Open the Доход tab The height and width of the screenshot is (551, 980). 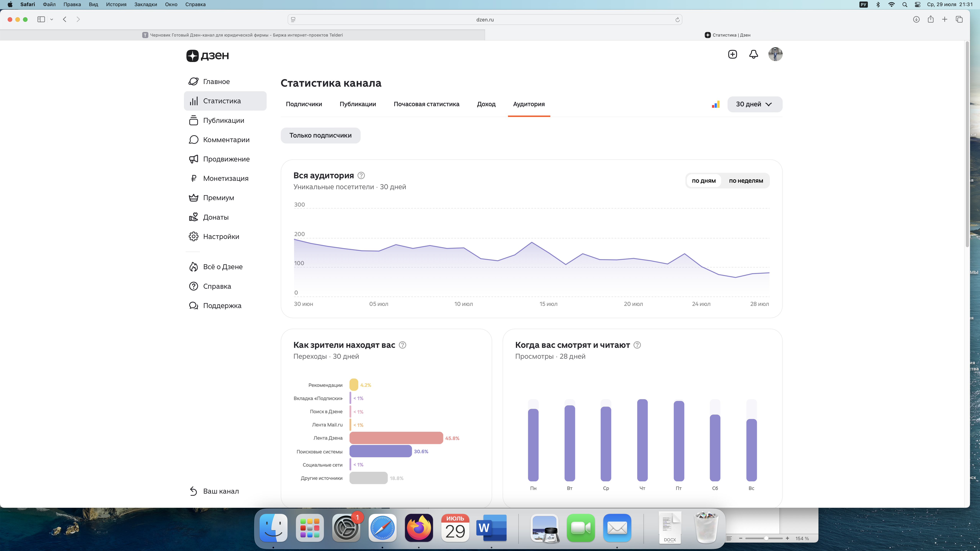pyautogui.click(x=486, y=104)
